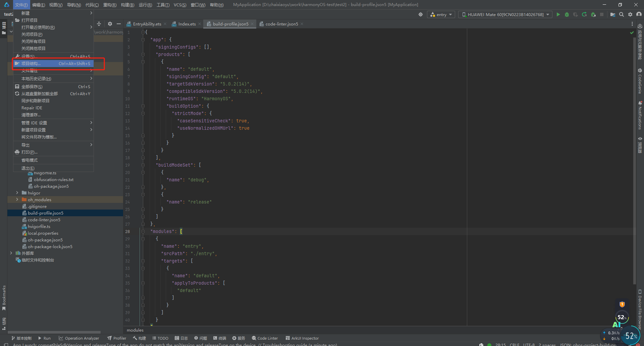Click the target locate icon beside entry
644x346 pixels.
(x=421, y=14)
